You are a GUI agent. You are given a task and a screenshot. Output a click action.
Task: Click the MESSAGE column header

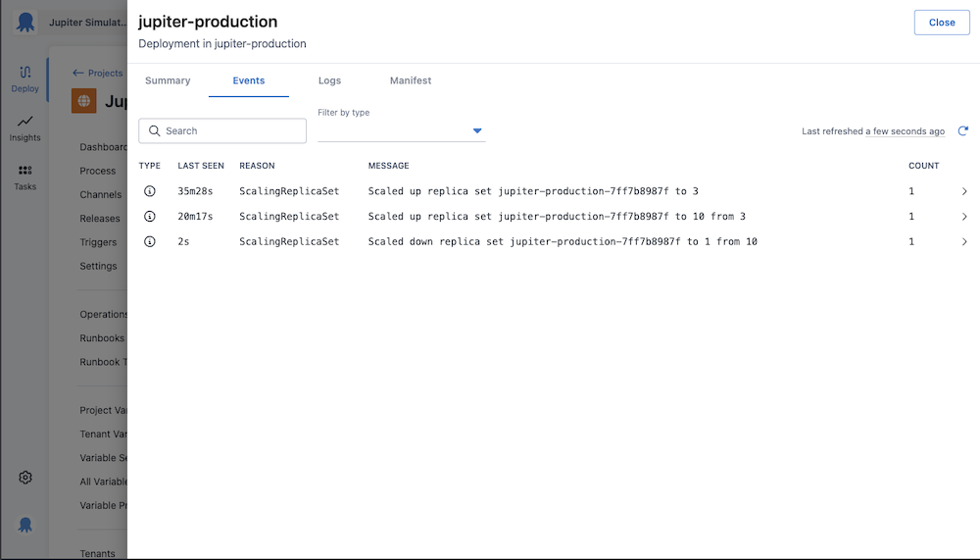pyautogui.click(x=389, y=166)
